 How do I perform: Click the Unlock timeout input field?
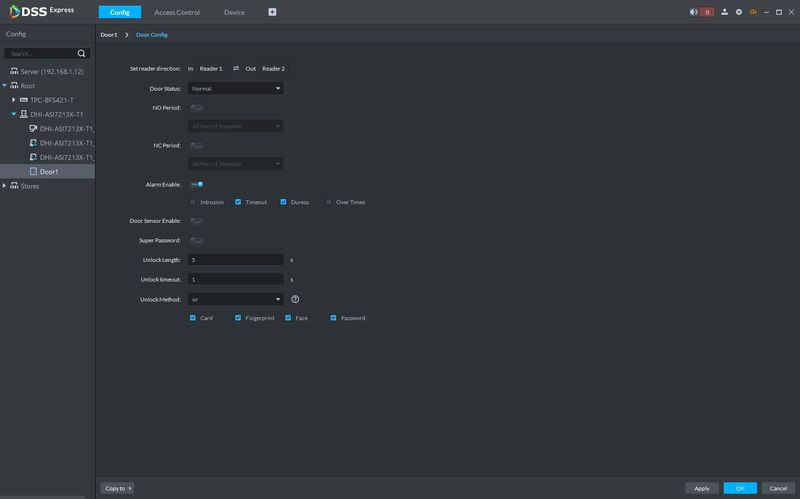pos(236,279)
